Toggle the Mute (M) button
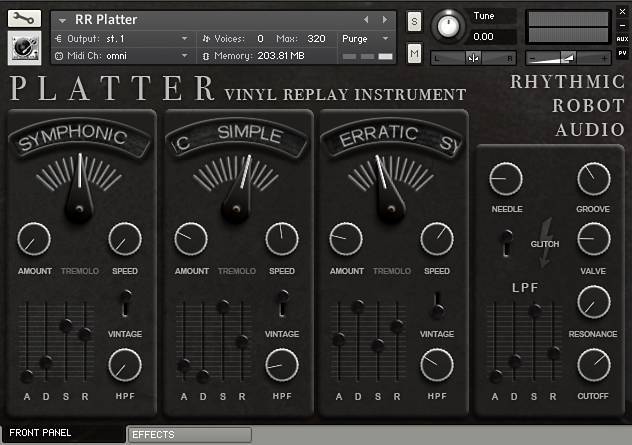The height and width of the screenshot is (445, 632). click(x=415, y=52)
